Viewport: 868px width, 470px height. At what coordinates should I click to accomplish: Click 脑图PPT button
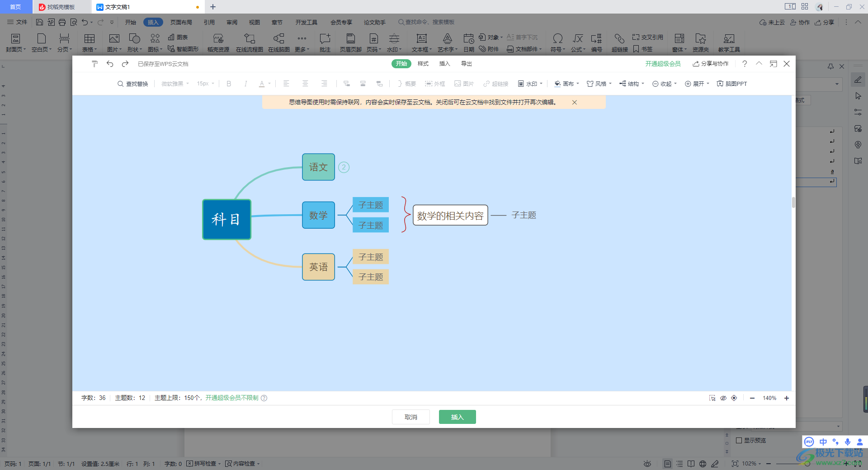(x=732, y=84)
